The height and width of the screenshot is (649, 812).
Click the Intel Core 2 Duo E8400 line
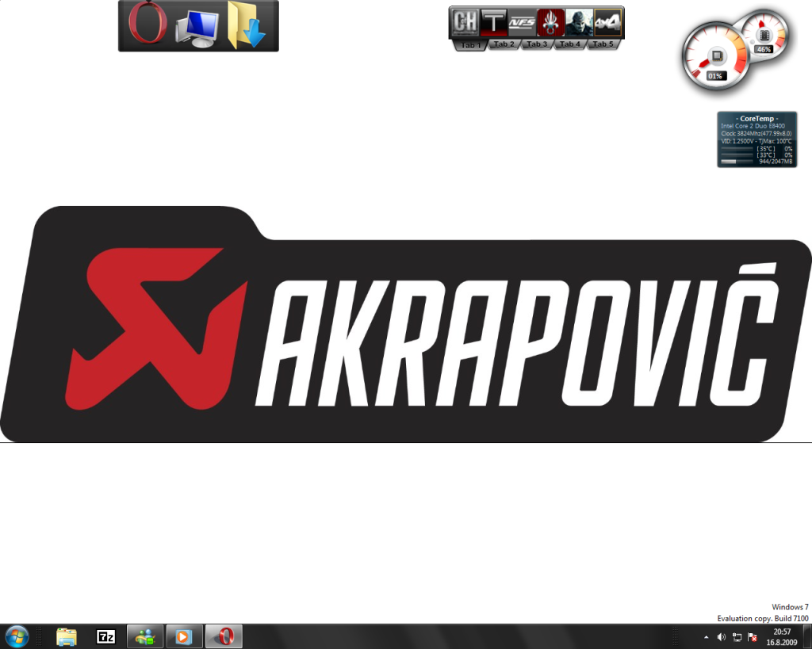(753, 126)
